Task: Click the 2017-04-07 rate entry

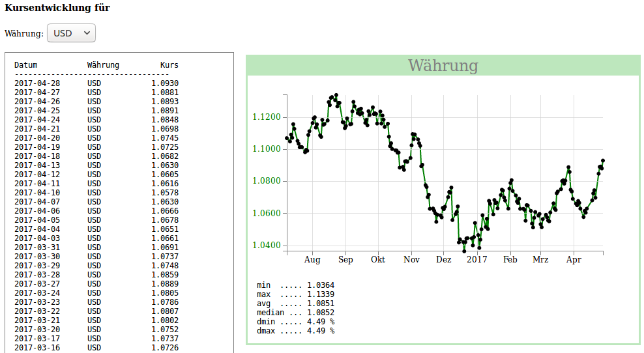Action: (x=96, y=202)
